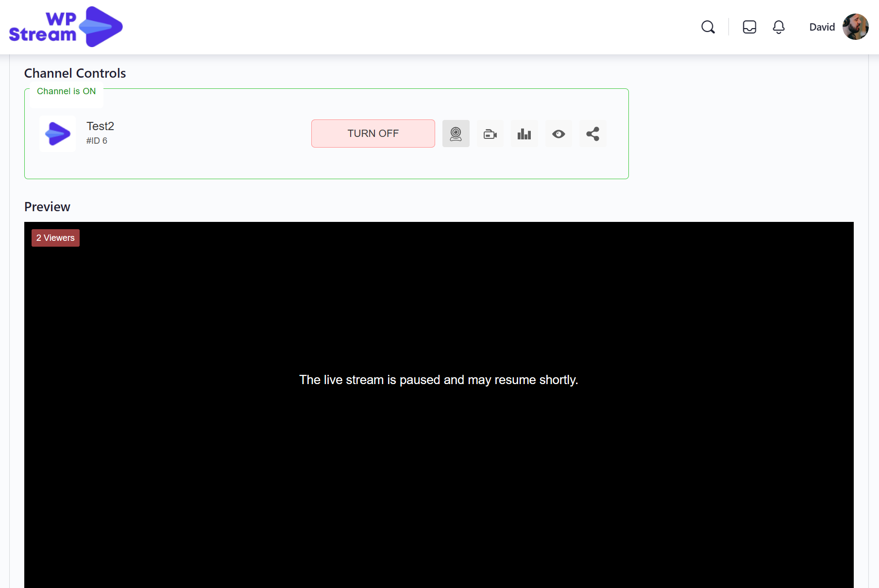Click the 2 Viewers badge
879x588 pixels.
point(55,238)
